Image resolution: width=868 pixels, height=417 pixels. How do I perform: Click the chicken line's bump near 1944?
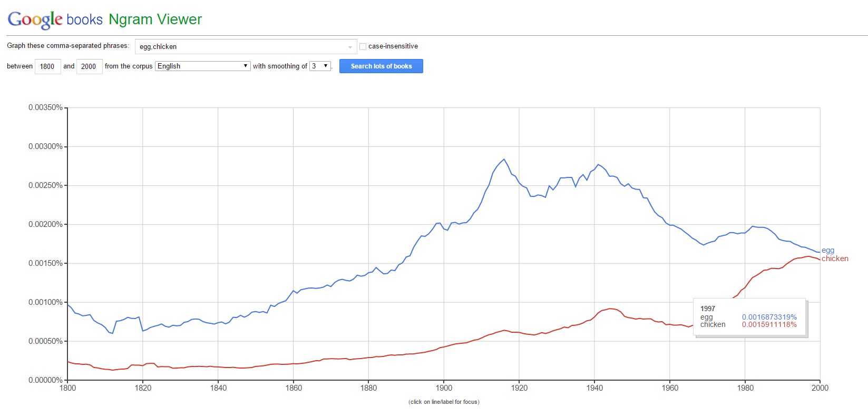click(610, 309)
